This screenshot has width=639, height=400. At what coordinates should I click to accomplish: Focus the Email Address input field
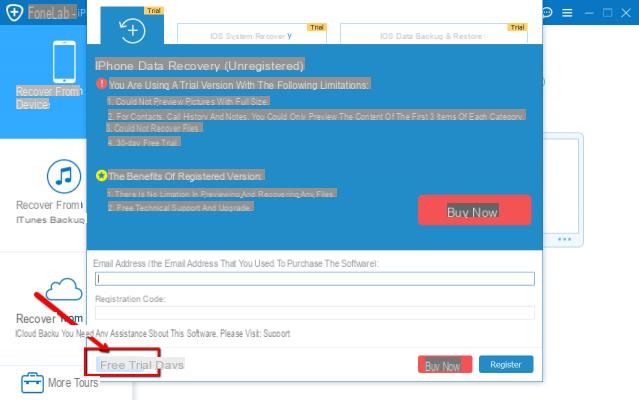tap(315, 279)
